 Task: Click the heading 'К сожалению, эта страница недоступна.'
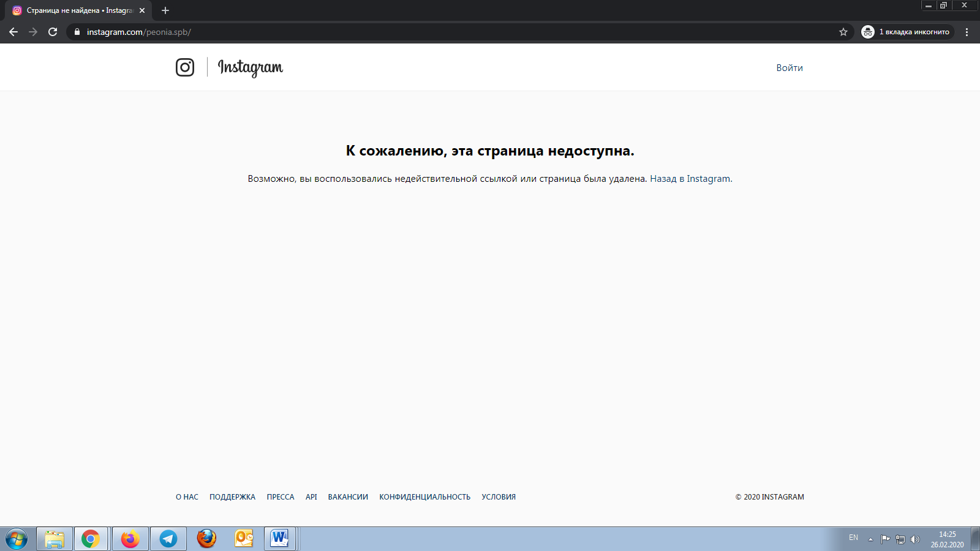490,151
